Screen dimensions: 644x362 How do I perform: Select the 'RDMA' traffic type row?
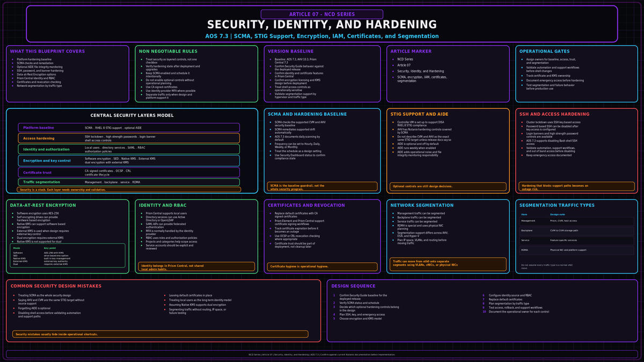pyautogui.click(x=577, y=250)
